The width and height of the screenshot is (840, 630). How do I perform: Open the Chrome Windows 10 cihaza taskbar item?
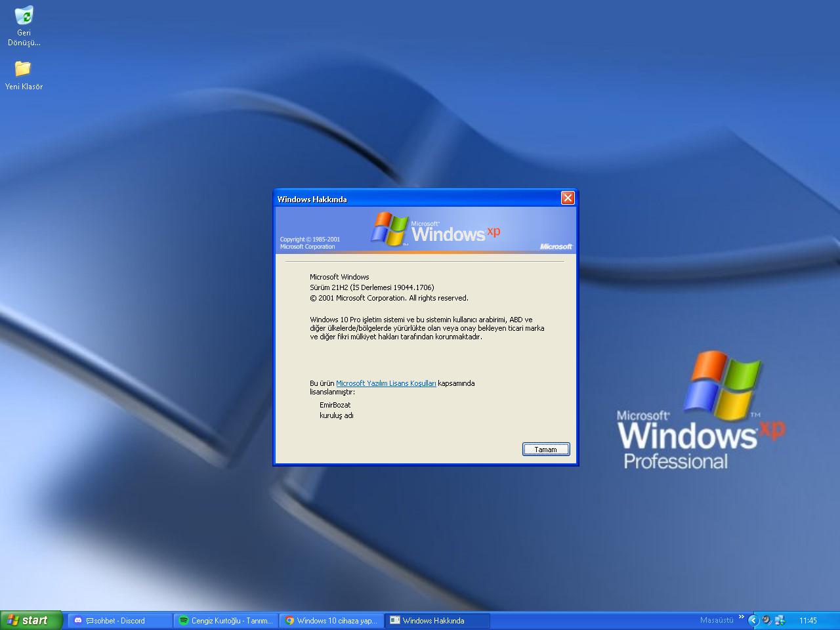point(332,620)
